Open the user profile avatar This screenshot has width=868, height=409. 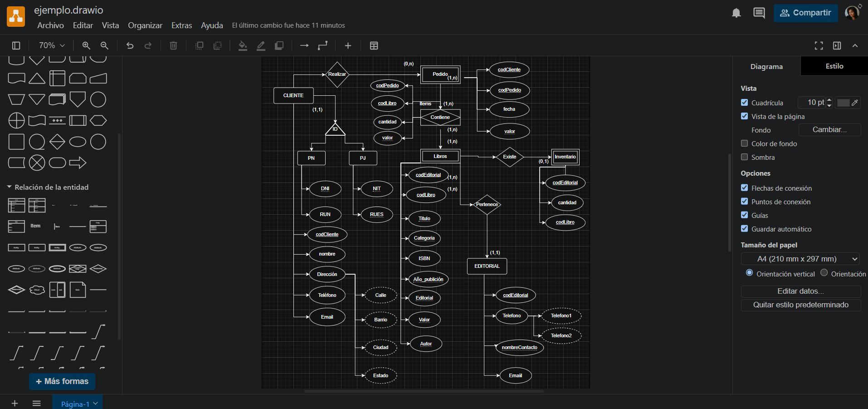[853, 12]
